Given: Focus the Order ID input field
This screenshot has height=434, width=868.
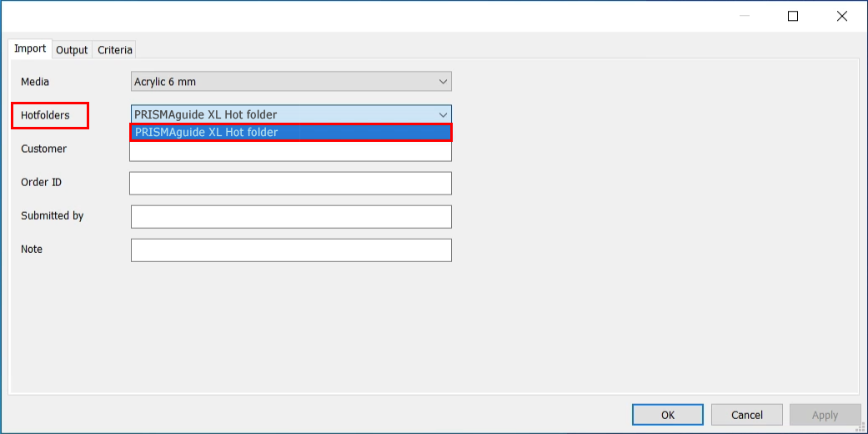Looking at the screenshot, I should click(x=290, y=183).
